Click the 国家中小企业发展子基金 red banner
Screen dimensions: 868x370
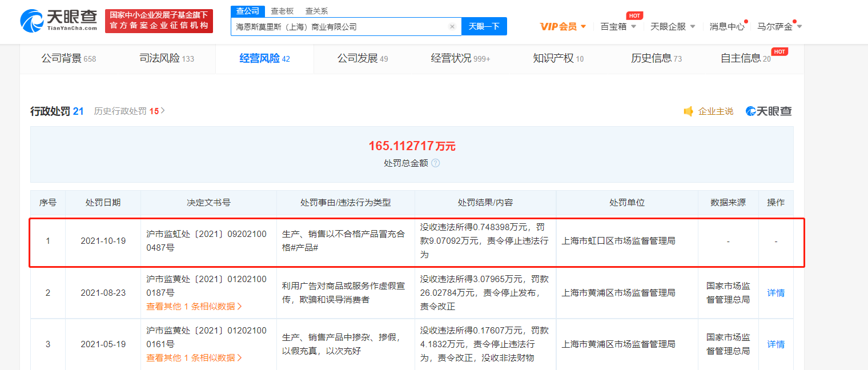159,21
